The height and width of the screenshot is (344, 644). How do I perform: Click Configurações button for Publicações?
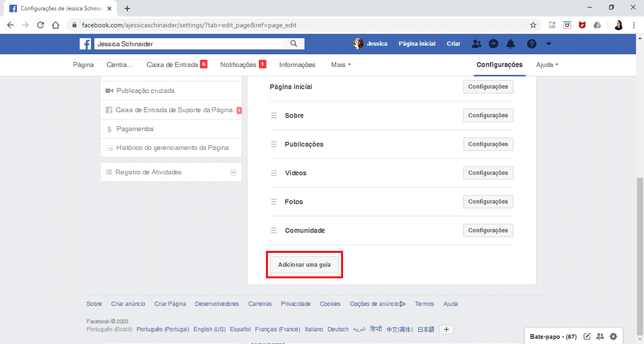click(x=488, y=144)
